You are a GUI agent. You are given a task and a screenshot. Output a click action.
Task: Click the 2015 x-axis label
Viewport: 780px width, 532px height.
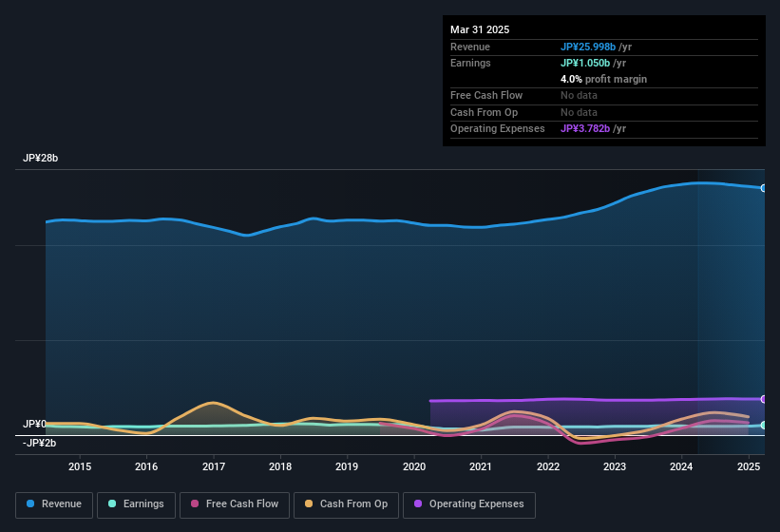point(80,466)
